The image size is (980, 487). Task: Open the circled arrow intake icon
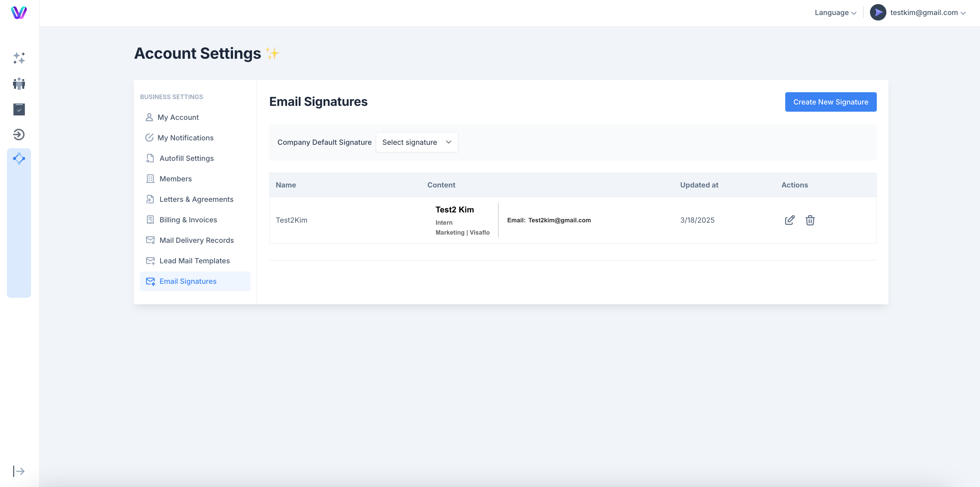[x=19, y=135]
